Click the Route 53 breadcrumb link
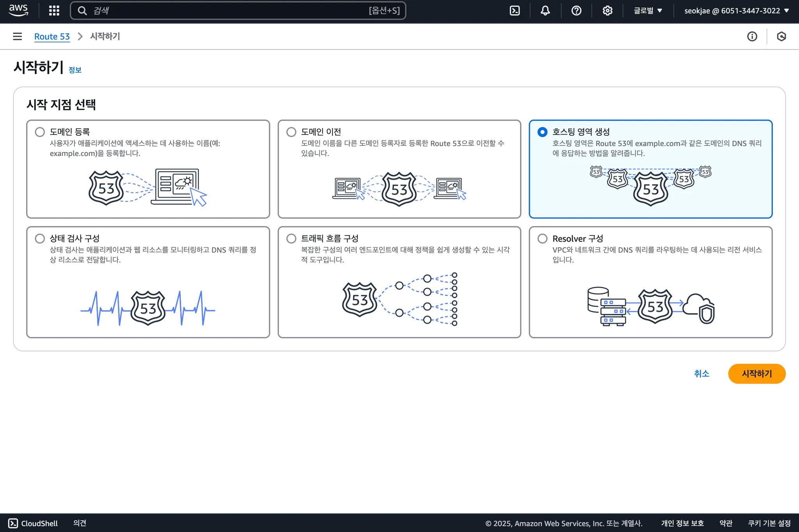The height and width of the screenshot is (532, 799). [x=52, y=36]
